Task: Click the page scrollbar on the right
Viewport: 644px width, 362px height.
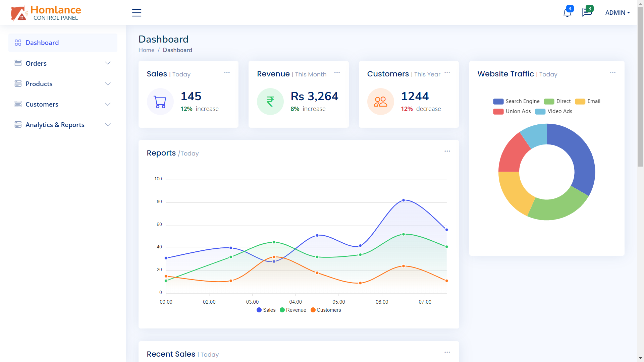Action: coord(639,87)
